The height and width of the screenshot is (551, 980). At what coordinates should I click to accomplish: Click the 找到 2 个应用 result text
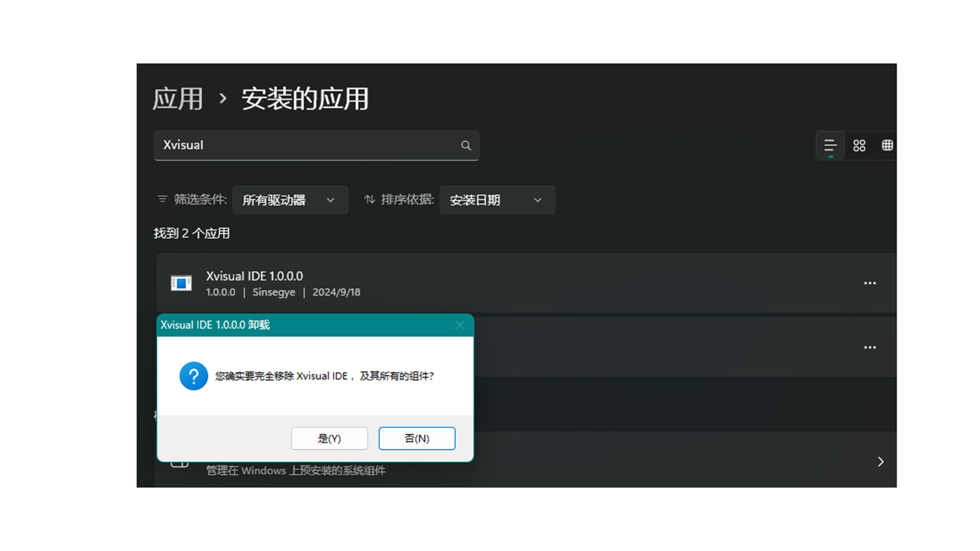click(192, 234)
